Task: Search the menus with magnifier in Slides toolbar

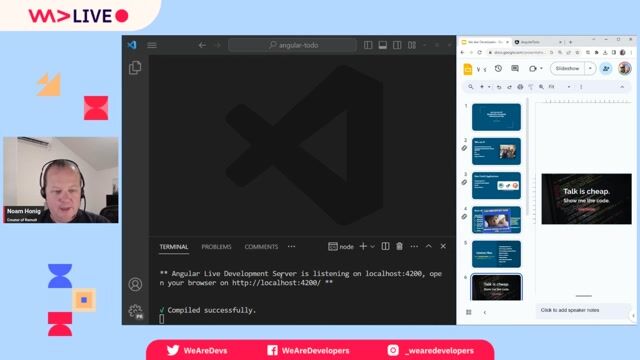Action: (471, 87)
